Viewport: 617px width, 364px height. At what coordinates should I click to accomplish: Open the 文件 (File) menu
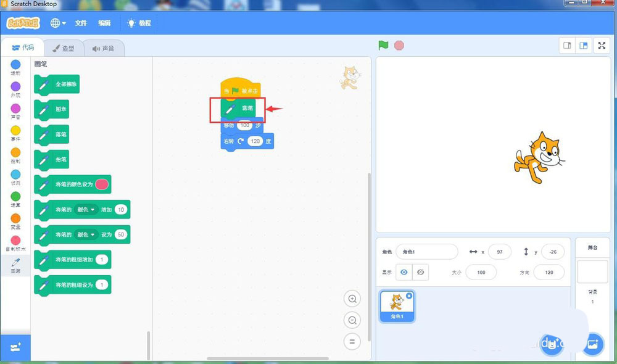pos(81,23)
